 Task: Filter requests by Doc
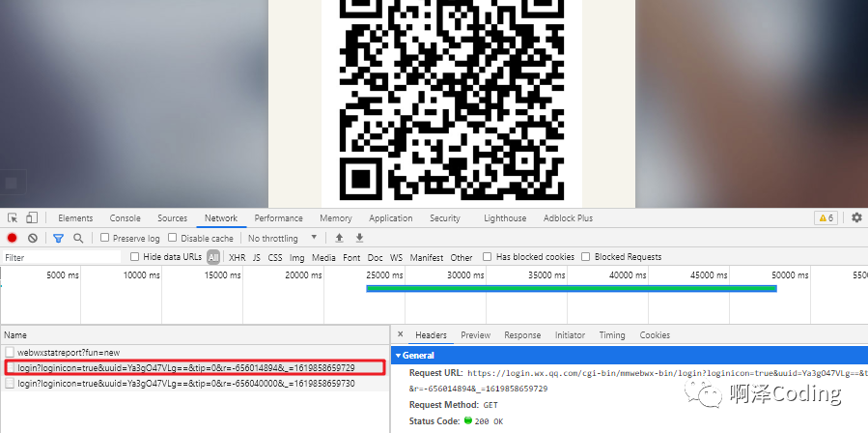click(x=376, y=257)
